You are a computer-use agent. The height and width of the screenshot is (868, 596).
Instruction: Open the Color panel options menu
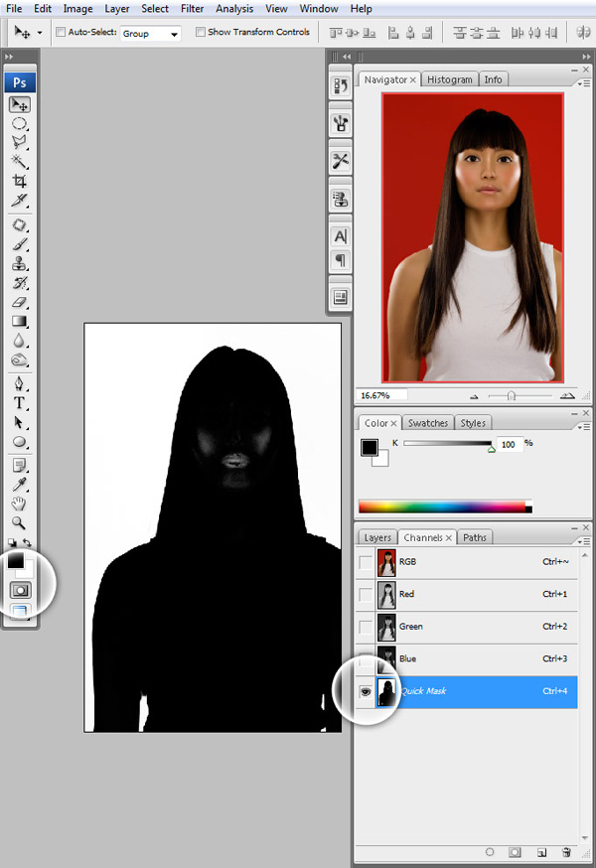(x=584, y=427)
